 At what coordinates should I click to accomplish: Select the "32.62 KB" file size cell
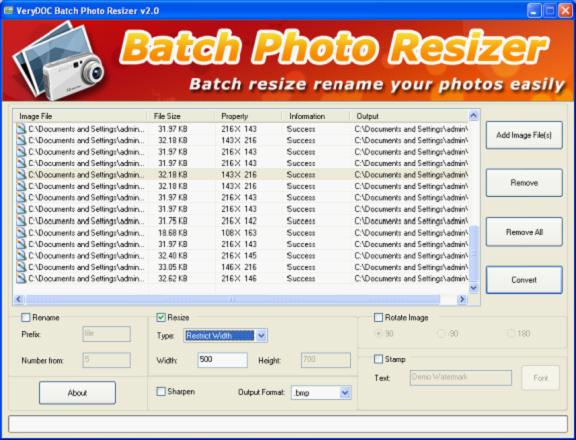(173, 278)
